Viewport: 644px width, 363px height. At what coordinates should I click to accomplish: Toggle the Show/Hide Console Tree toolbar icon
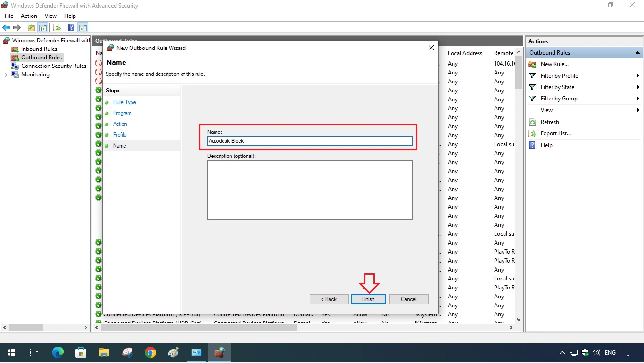pyautogui.click(x=43, y=27)
